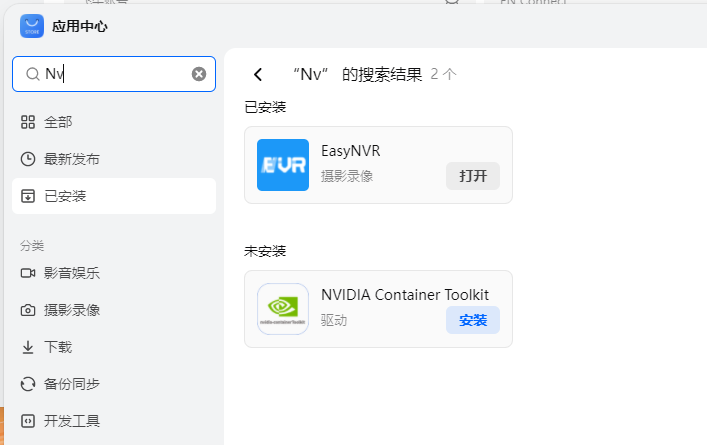Screen dimensions: 707x445
Task: Select the 全部 grid icon
Action: pos(28,122)
